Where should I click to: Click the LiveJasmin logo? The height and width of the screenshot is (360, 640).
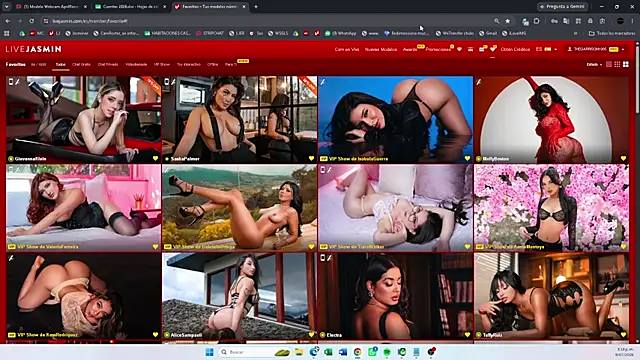coord(33,49)
